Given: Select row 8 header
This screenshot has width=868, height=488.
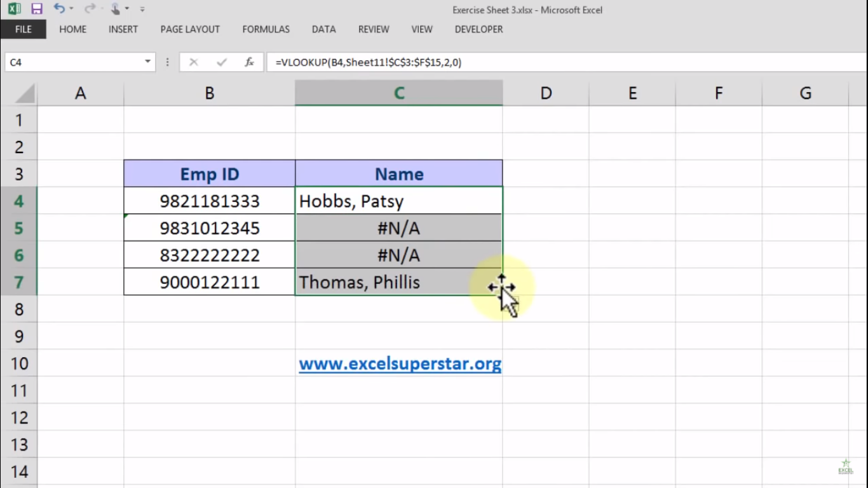Looking at the screenshot, I should (x=19, y=309).
